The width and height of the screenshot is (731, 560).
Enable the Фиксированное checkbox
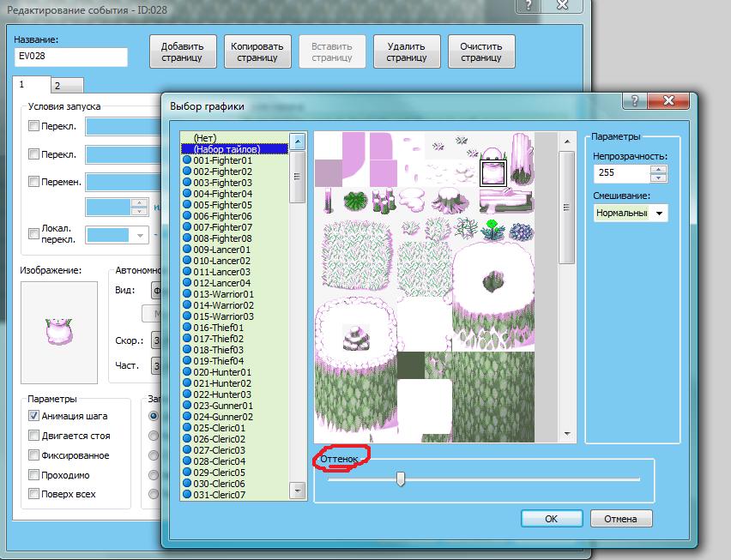pyautogui.click(x=34, y=455)
